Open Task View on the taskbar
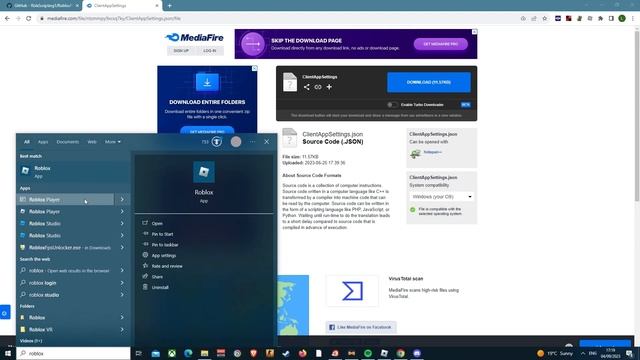This screenshot has width=640, height=360. 139,353
